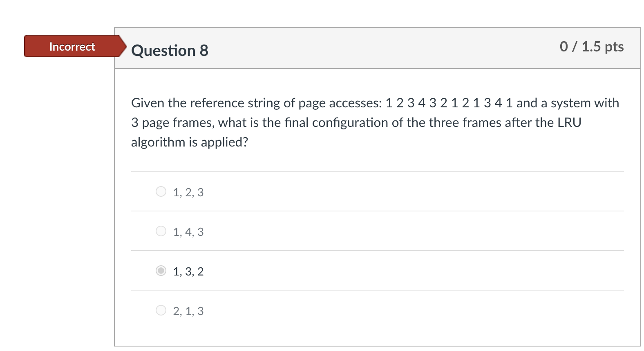Pick the option "2, 1, 3"
644x351 pixels.
161,310
